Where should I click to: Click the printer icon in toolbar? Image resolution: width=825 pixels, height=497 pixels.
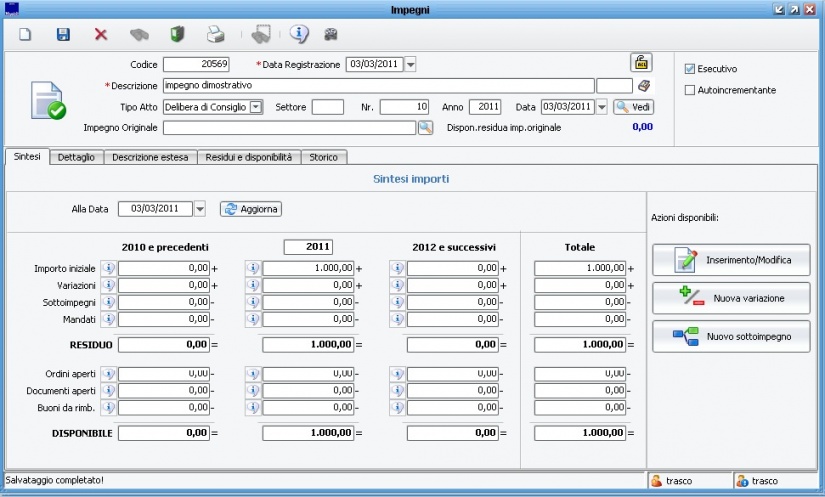pyautogui.click(x=215, y=34)
